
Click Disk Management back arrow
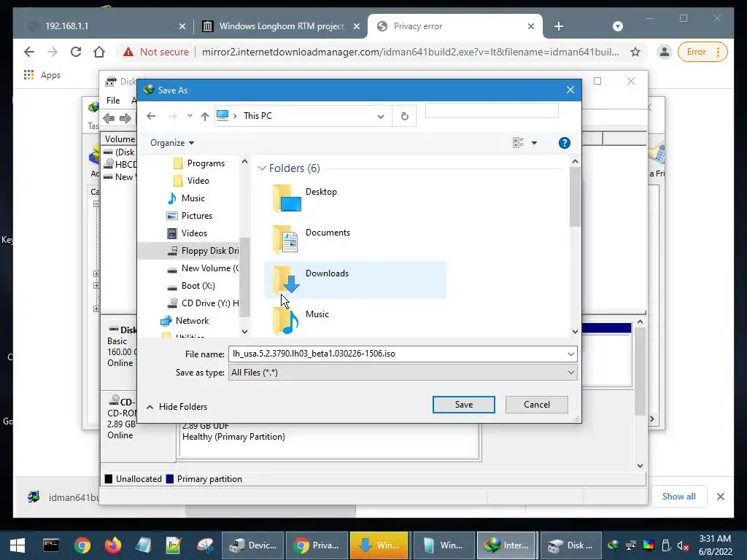pyautogui.click(x=109, y=118)
